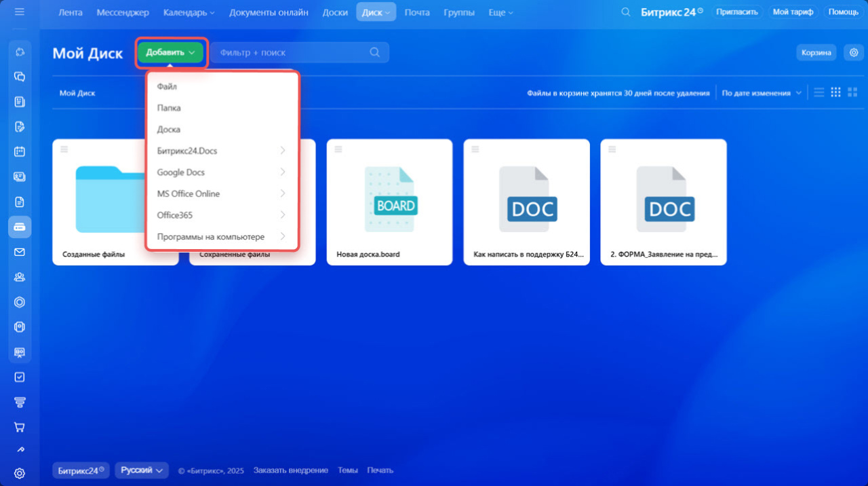Click the Мой тариф button
This screenshot has width=868, height=486.
793,12
